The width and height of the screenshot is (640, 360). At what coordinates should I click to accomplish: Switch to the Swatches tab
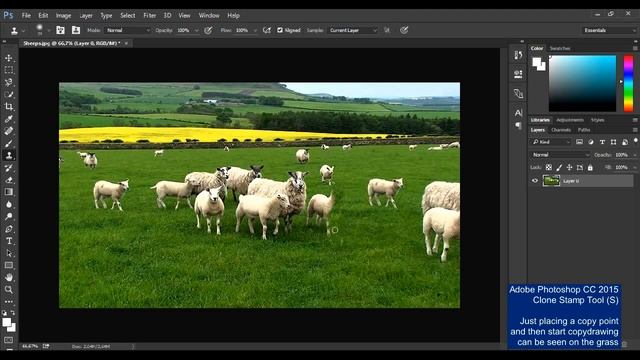(560, 48)
